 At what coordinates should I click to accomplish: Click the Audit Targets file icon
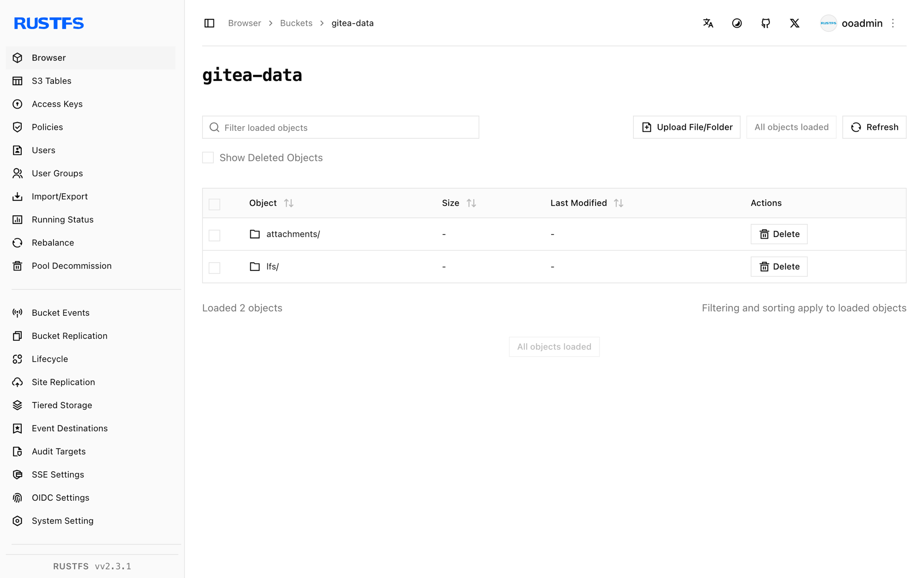coord(18,451)
